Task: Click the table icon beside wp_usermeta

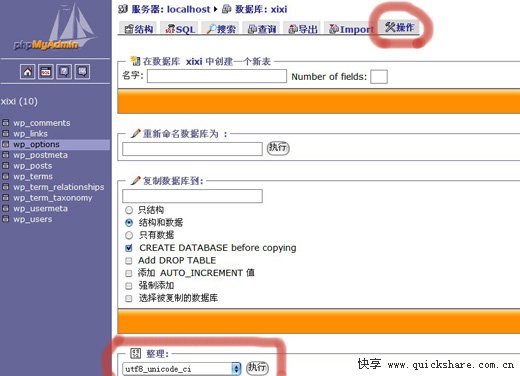Action: coord(5,208)
